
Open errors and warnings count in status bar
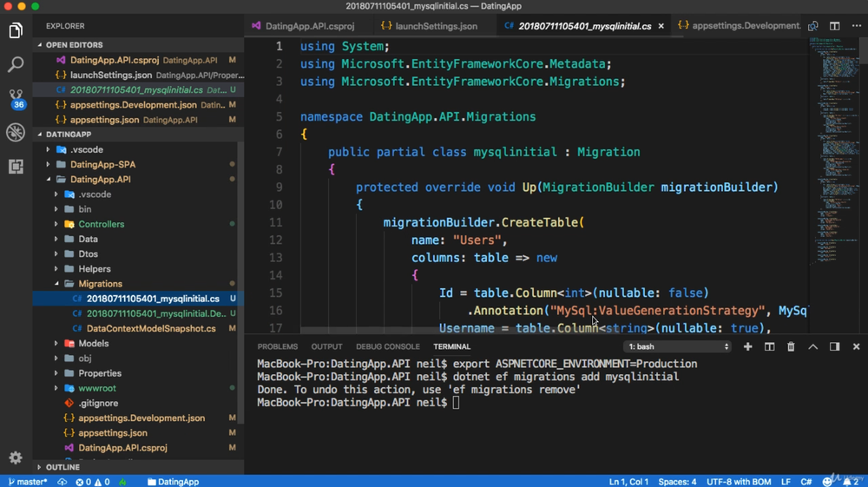(93, 482)
